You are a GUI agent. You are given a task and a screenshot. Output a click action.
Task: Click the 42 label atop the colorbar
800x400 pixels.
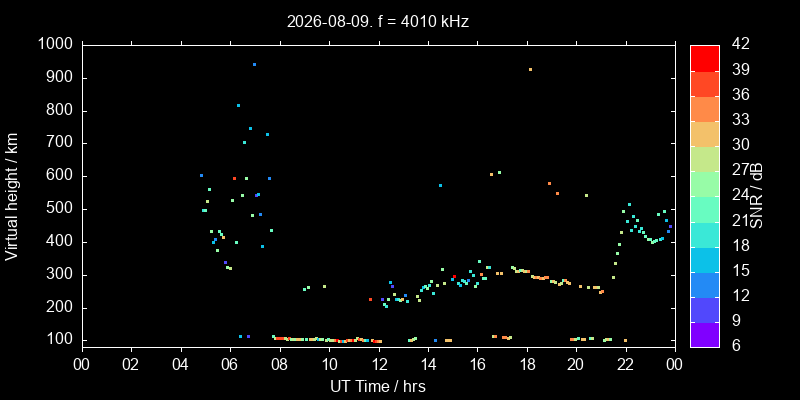pos(741,44)
